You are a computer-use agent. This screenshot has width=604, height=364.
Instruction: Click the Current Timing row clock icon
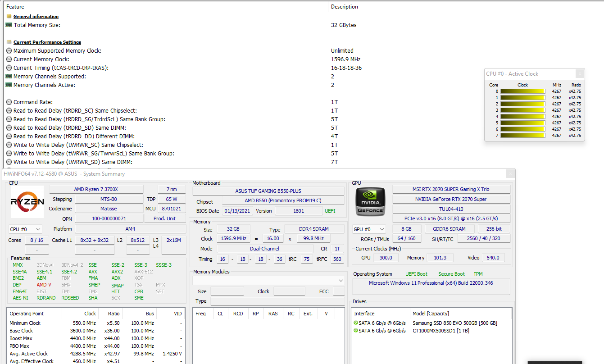pyautogui.click(x=9, y=68)
